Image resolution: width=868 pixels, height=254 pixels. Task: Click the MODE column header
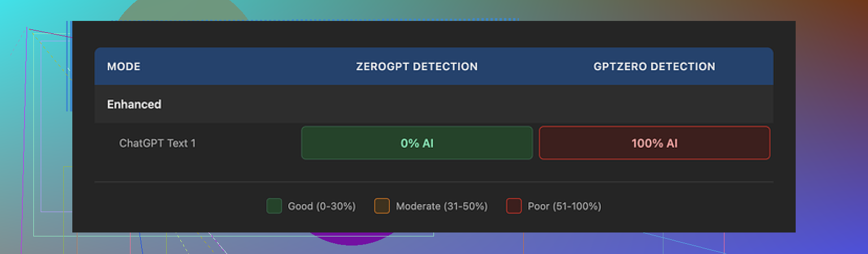pos(124,67)
